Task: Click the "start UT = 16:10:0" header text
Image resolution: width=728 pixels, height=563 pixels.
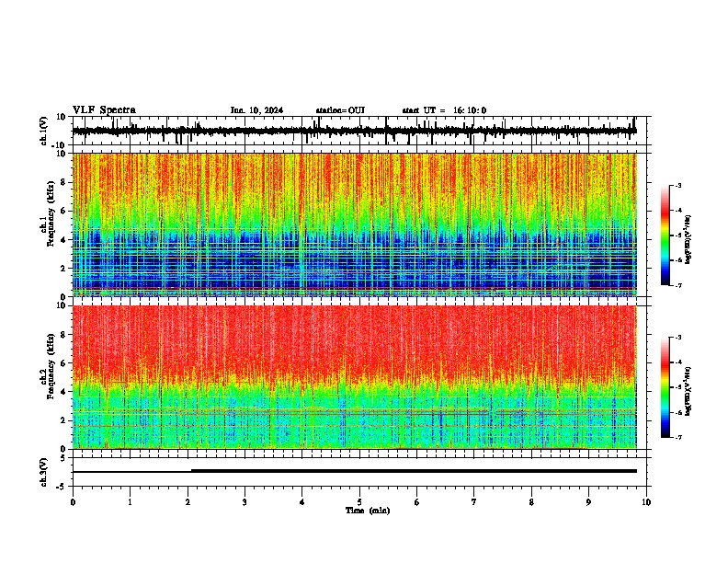Action: [x=444, y=110]
